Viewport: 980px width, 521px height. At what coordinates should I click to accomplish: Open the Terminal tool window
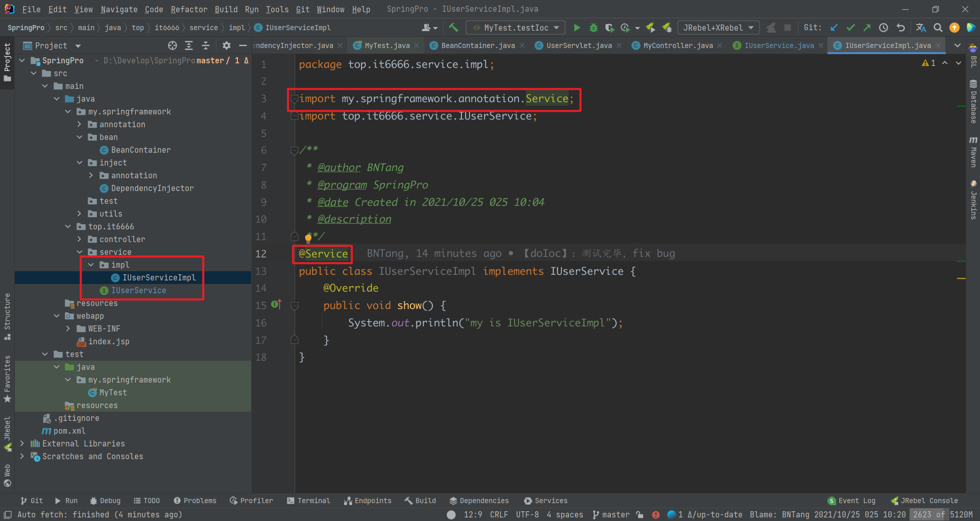pos(308,501)
